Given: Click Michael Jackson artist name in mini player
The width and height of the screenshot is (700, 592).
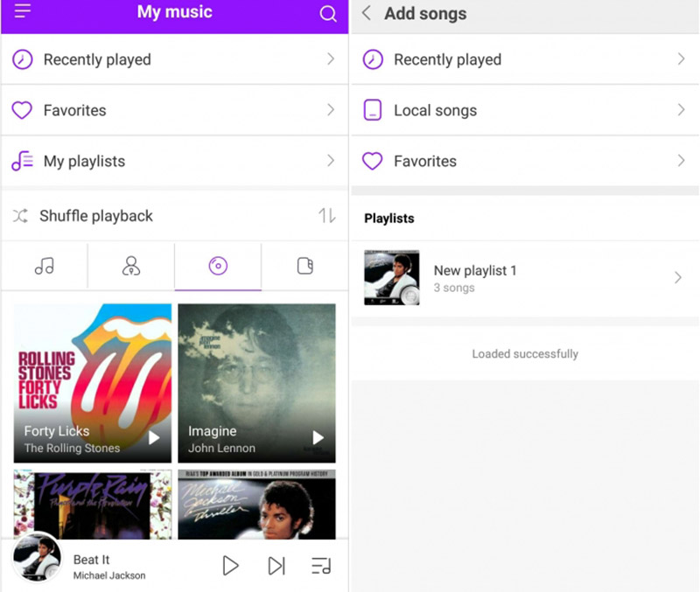Looking at the screenshot, I should tap(109, 575).
